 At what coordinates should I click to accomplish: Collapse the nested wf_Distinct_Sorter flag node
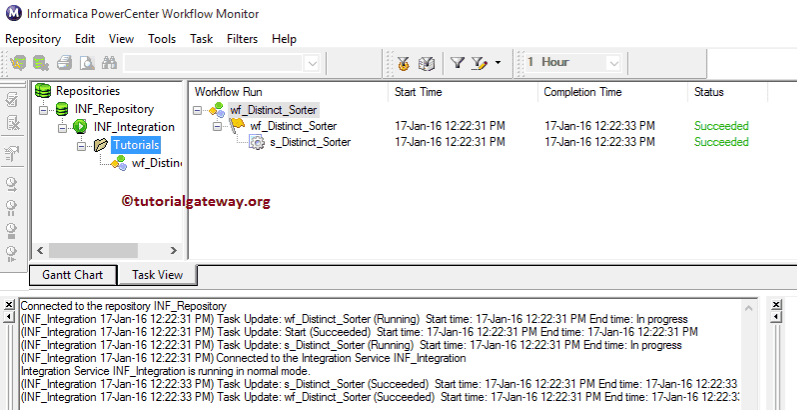click(217, 127)
